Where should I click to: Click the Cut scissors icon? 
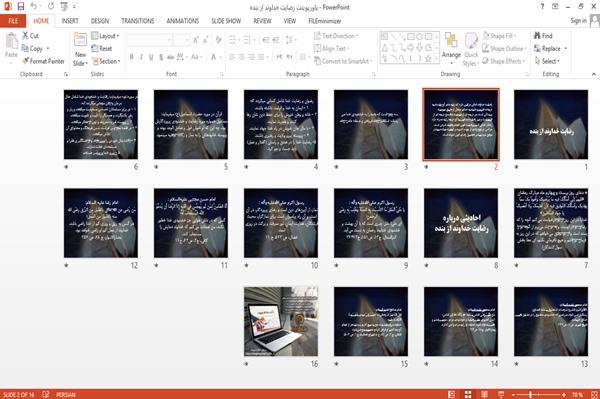(26, 36)
